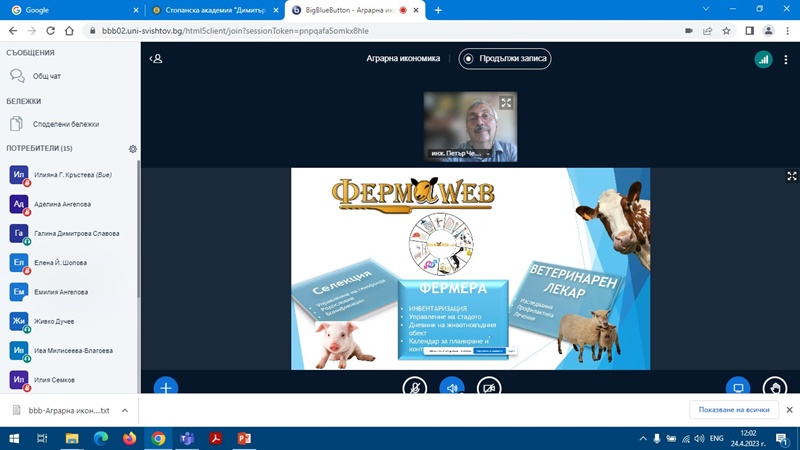
Task: Click the blue plus actions button
Action: click(x=166, y=387)
